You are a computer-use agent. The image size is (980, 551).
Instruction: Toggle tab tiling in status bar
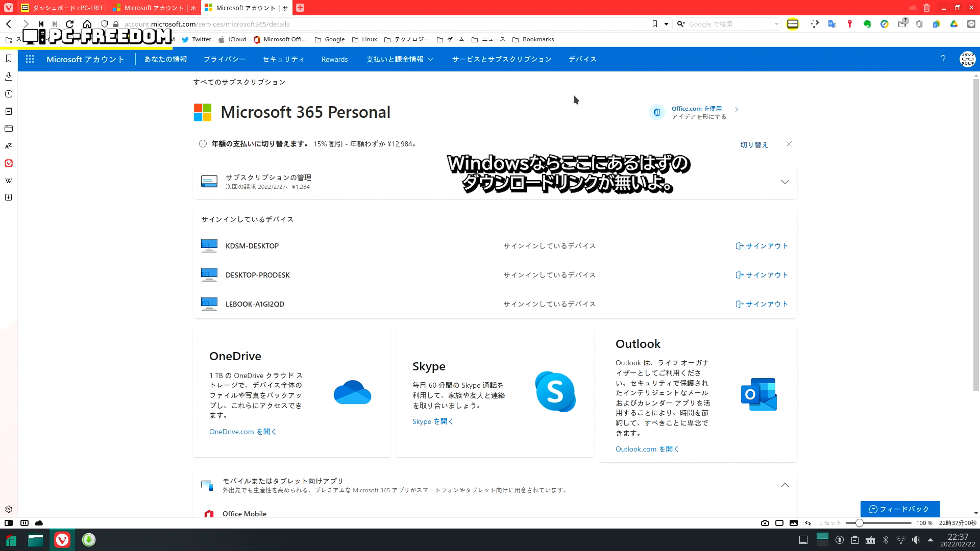pyautogui.click(x=779, y=523)
